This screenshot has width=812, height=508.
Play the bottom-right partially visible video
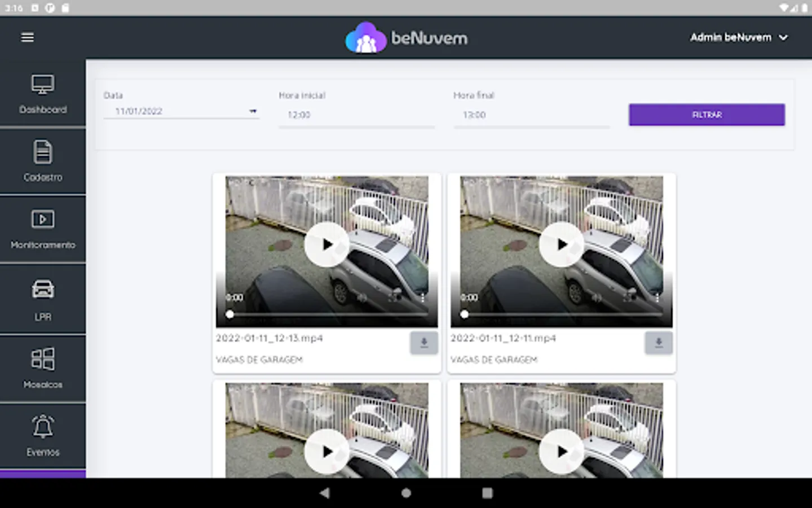(561, 452)
